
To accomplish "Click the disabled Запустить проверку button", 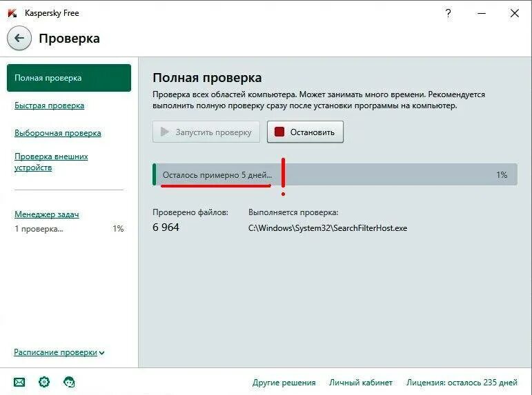I will (x=206, y=132).
